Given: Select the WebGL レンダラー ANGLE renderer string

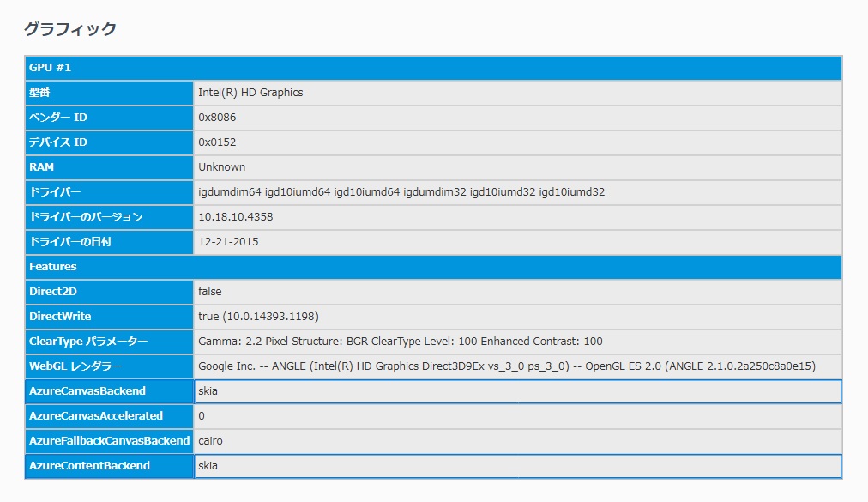Looking at the screenshot, I should pyautogui.click(x=506, y=366).
